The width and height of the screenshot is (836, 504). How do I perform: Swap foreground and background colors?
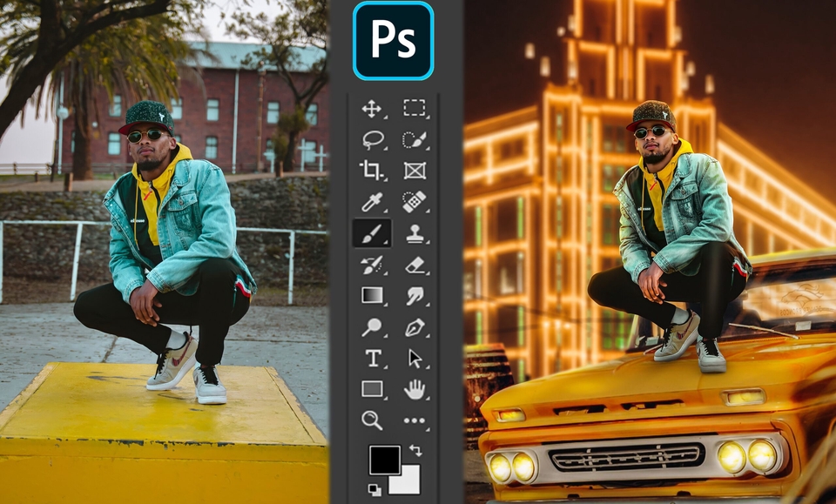(x=415, y=451)
